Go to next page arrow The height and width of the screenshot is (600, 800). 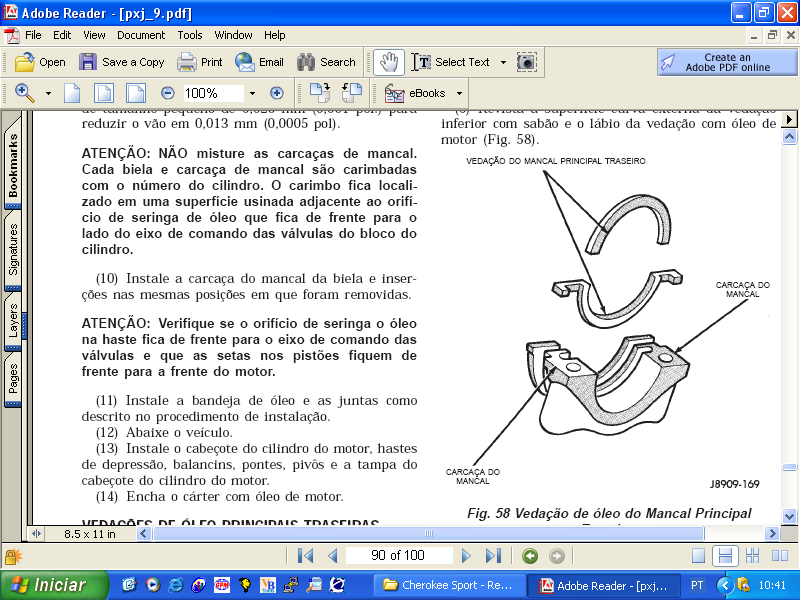click(465, 555)
